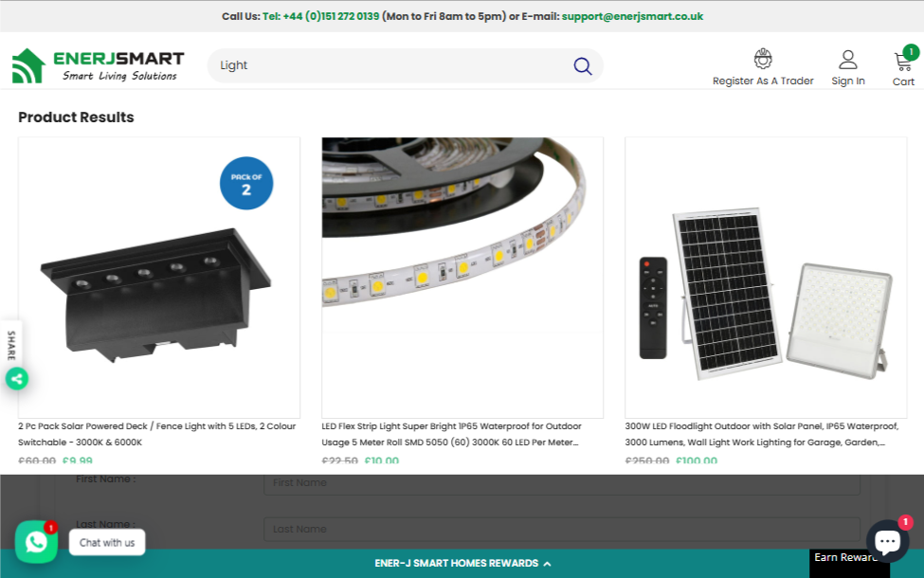924x578 pixels.
Task: Click the search field containing Light
Action: click(x=389, y=66)
